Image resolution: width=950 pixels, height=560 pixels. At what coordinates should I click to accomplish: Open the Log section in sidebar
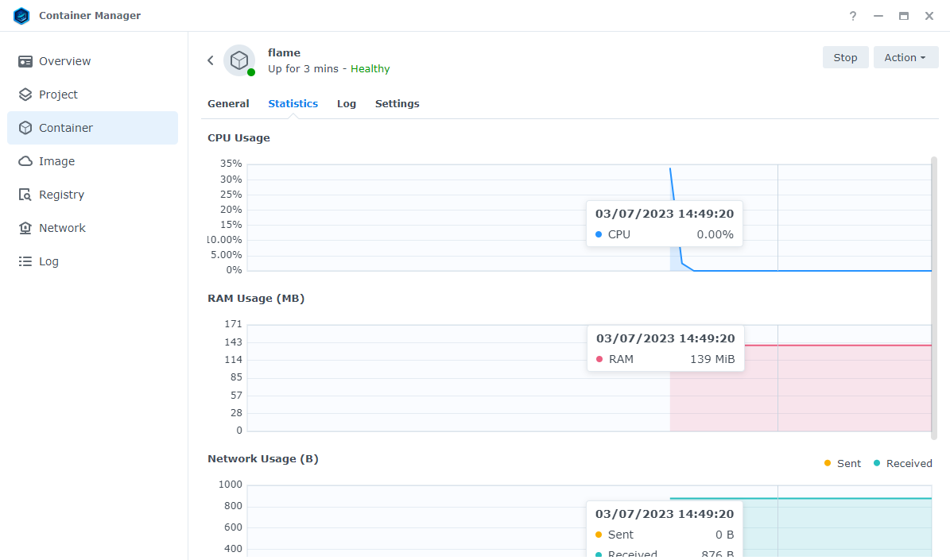pos(93,261)
